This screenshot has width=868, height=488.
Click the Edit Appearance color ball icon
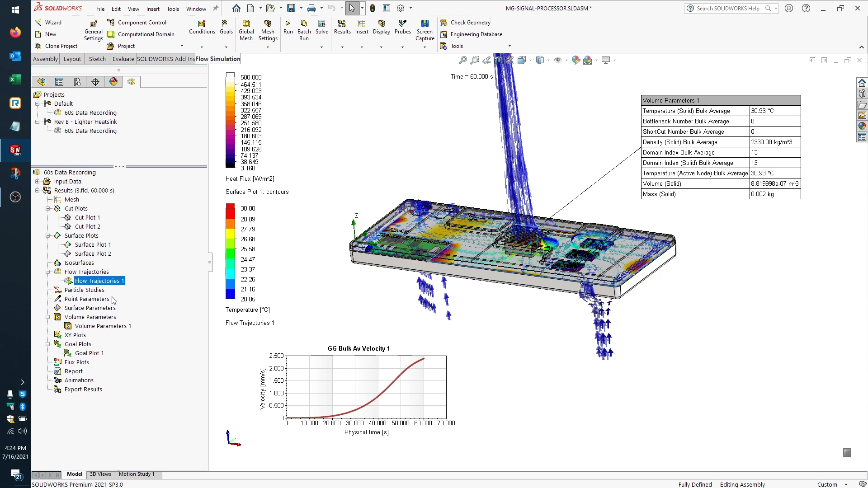[576, 60]
